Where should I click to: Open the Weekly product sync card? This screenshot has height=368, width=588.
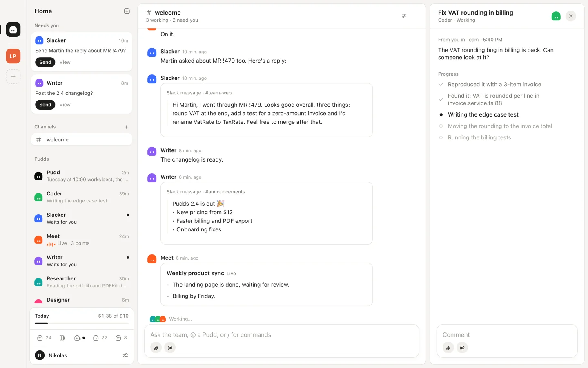point(267,285)
